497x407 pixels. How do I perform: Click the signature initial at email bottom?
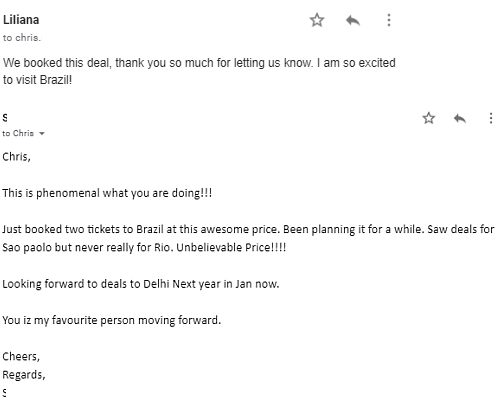[x=4, y=392]
